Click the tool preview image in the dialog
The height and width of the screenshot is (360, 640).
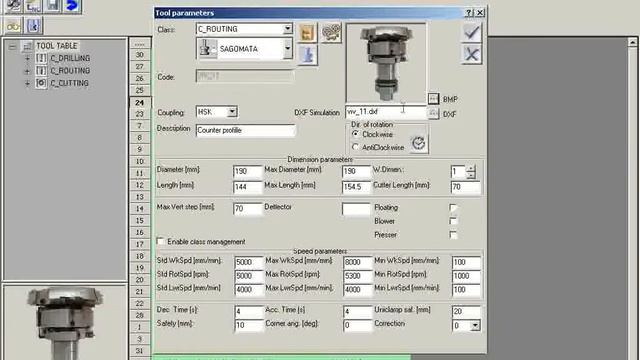386,62
